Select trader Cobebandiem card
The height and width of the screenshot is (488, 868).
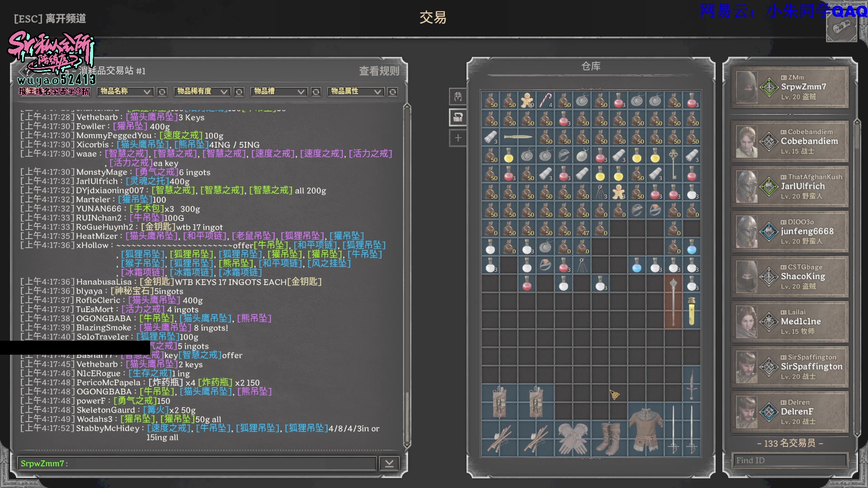[x=790, y=141]
